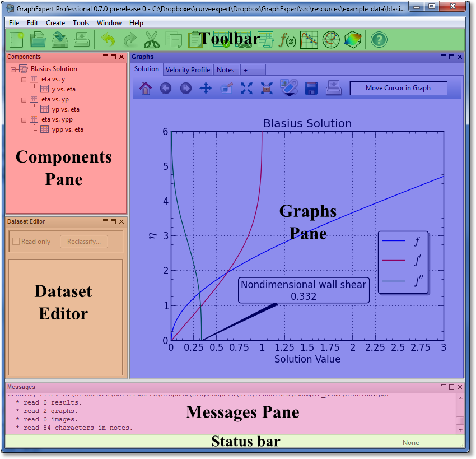Switch to the Notes tab
The image size is (476, 459).
tap(225, 70)
